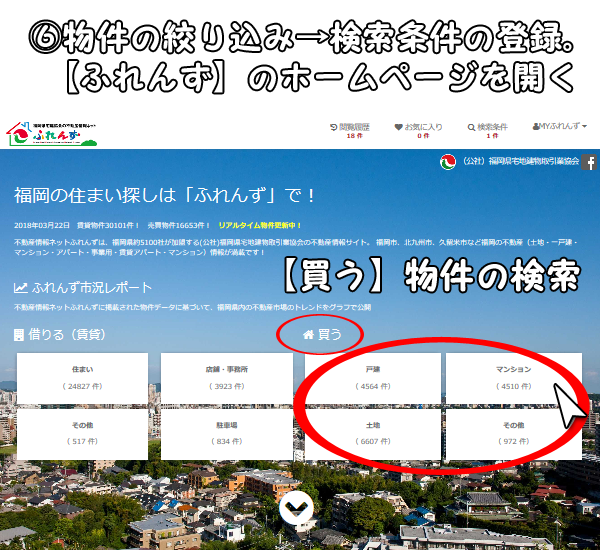The width and height of the screenshot is (600, 550).
Task: Open rental その他 tile (517件)
Action: [82, 434]
